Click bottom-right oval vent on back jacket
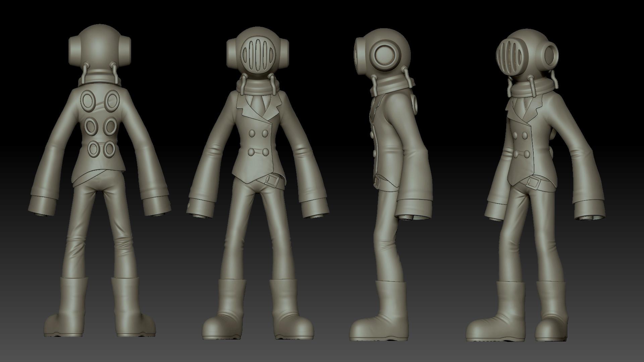 (x=109, y=149)
